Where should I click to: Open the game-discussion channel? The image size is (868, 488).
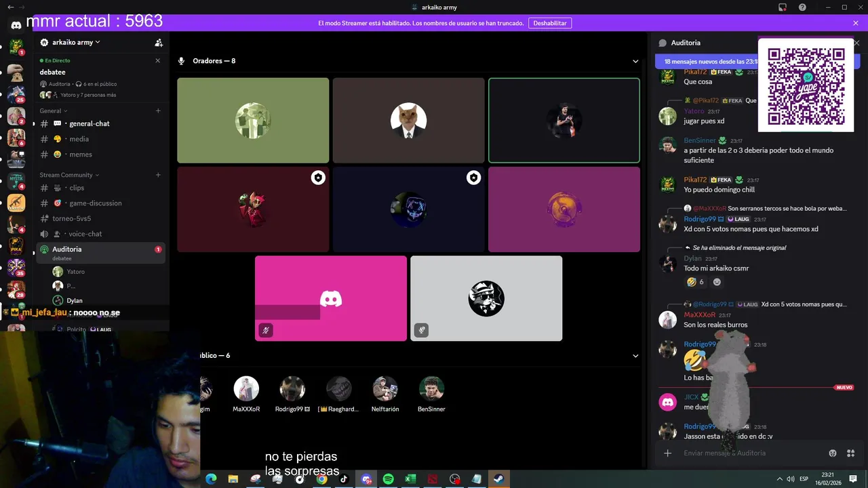pyautogui.click(x=102, y=203)
